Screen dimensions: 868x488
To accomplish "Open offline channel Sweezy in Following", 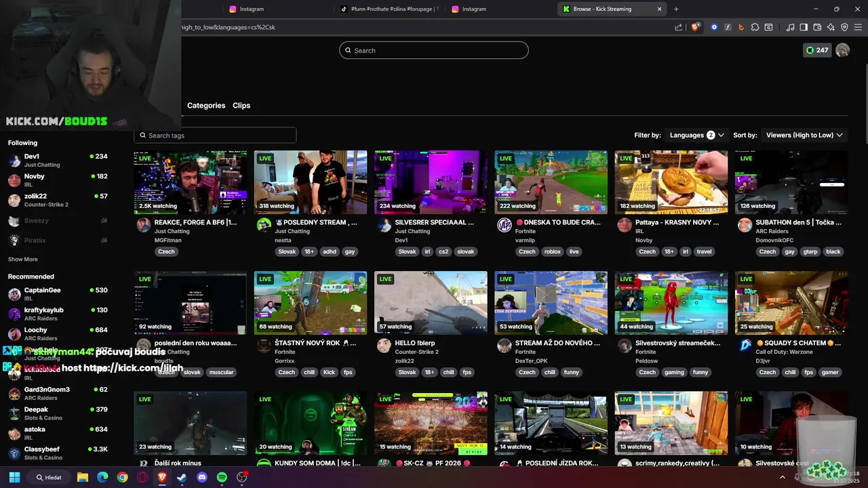I will point(58,220).
